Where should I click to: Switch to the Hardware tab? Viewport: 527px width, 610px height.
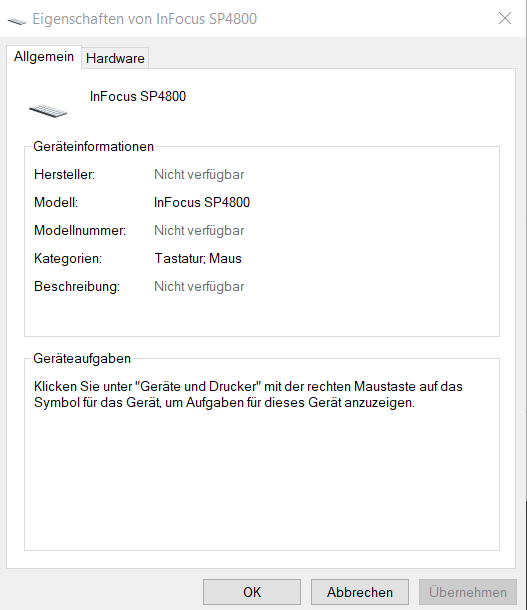coord(115,58)
